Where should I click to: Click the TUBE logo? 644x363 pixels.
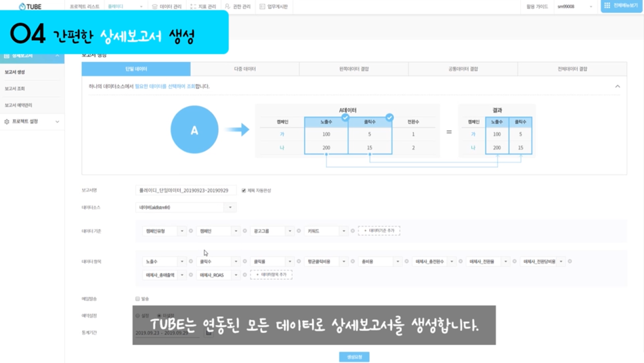coord(30,7)
